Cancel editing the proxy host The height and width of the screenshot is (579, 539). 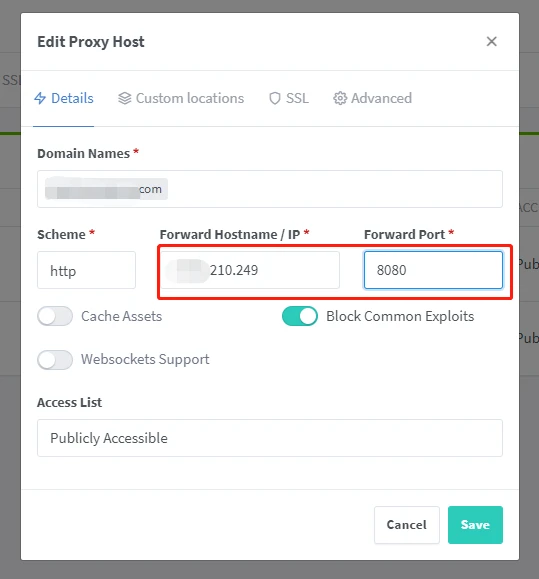pos(406,525)
